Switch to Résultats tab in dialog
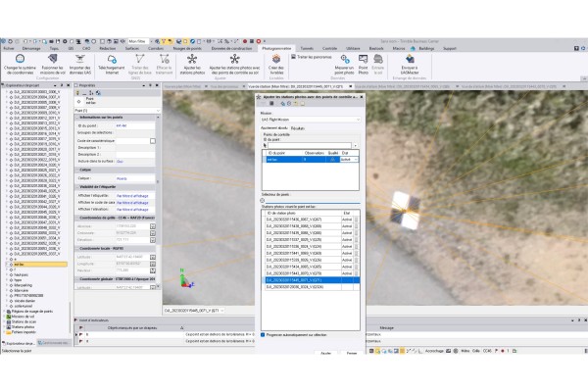 coord(298,128)
